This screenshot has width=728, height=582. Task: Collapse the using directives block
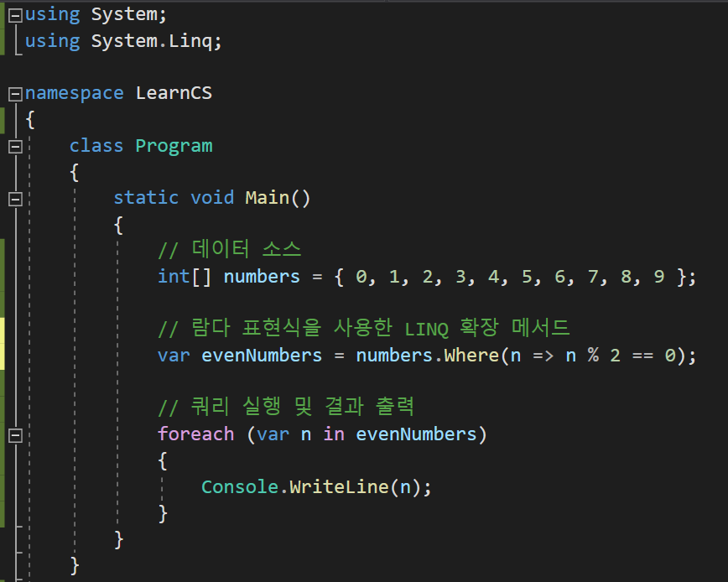15,15
